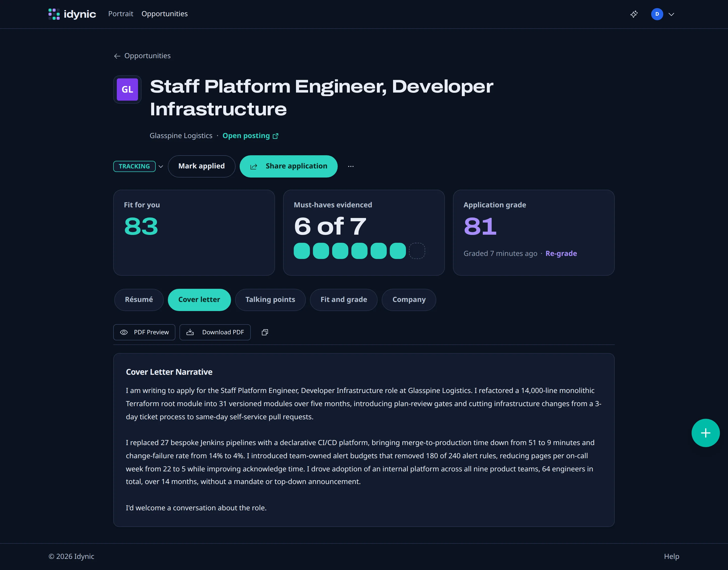
Task: Click the Cover Letter Narrative heading
Action: (x=169, y=372)
